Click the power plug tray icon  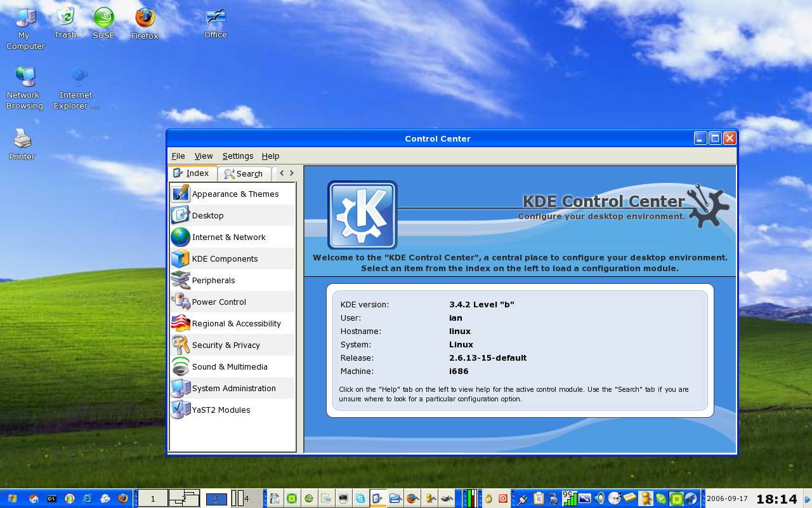coord(523,499)
